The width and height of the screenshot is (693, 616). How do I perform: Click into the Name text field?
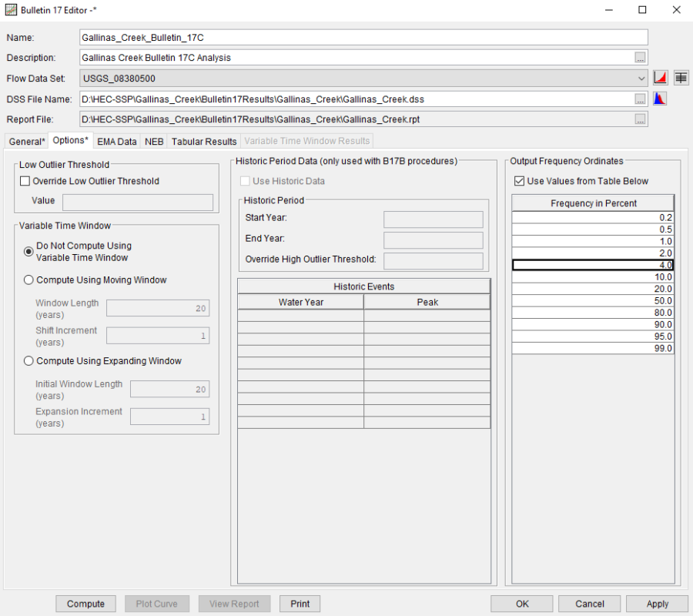point(363,37)
